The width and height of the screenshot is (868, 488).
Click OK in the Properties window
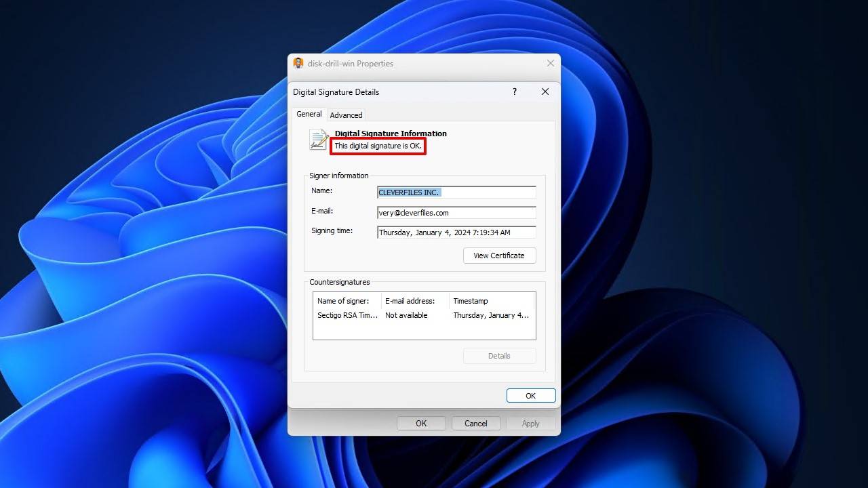[x=421, y=424]
